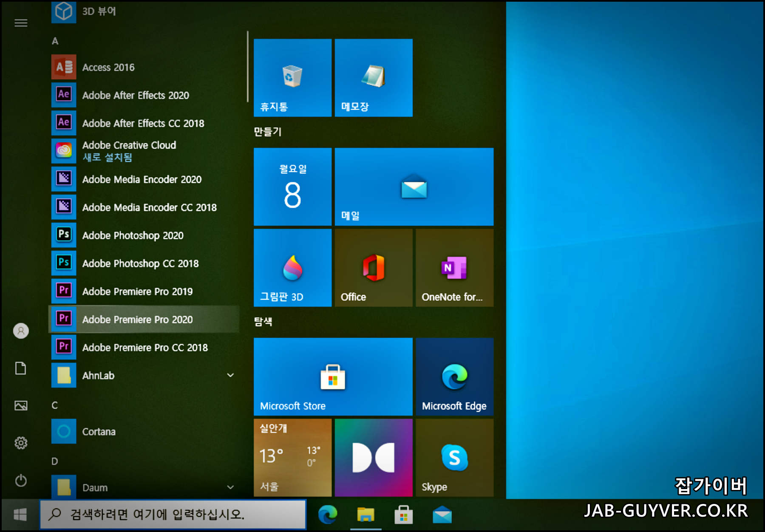Click the 만들기 tile group title
Image resolution: width=765 pixels, height=532 pixels.
point(268,132)
